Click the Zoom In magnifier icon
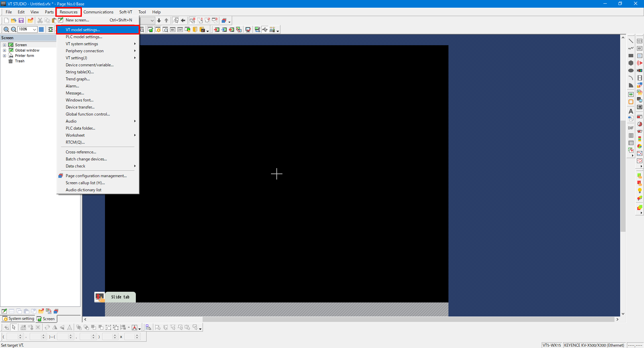Image resolution: width=644 pixels, height=348 pixels. pos(6,29)
